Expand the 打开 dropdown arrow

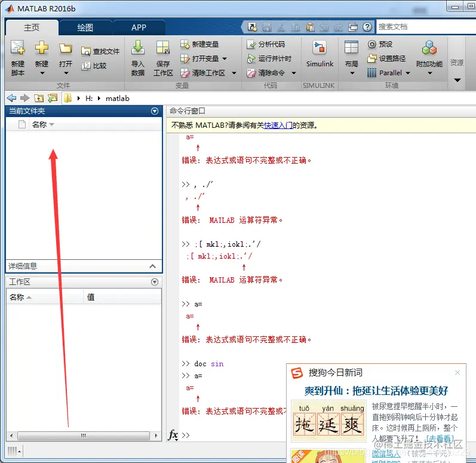pyautogui.click(x=66, y=73)
